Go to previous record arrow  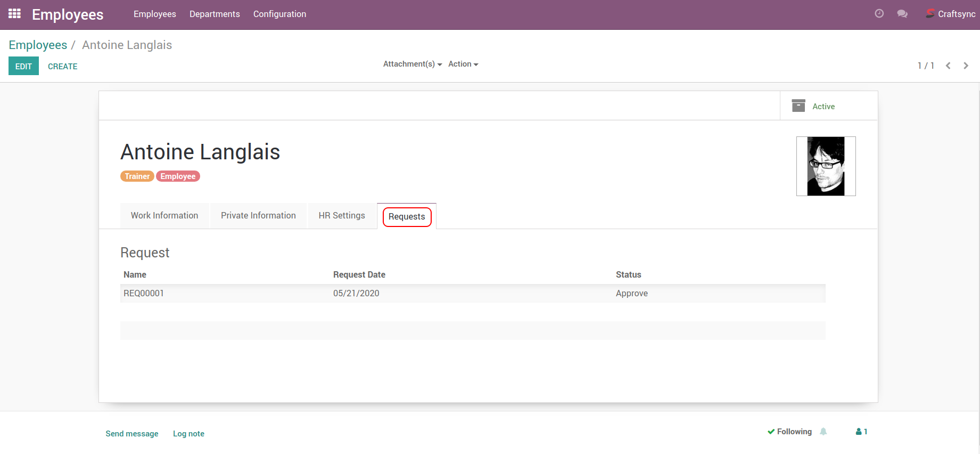(948, 66)
